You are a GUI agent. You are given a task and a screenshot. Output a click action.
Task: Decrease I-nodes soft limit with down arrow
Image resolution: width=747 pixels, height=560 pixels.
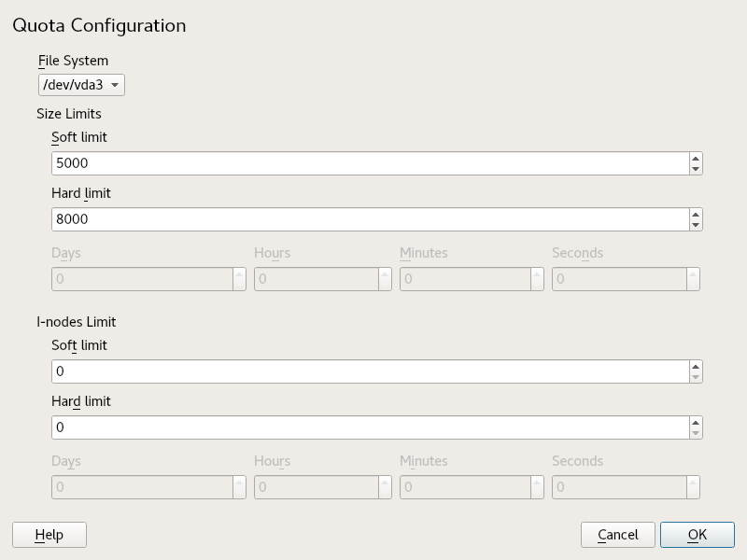click(x=696, y=377)
